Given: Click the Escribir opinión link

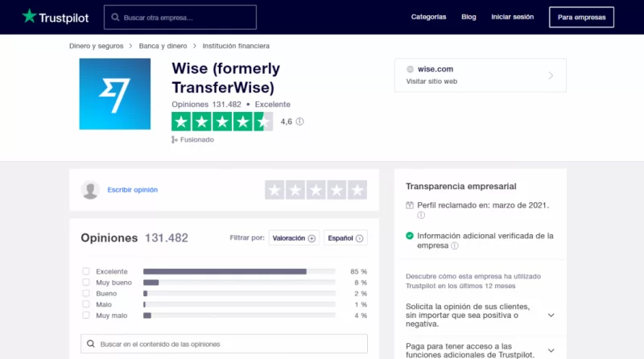Looking at the screenshot, I should pyautogui.click(x=133, y=190).
